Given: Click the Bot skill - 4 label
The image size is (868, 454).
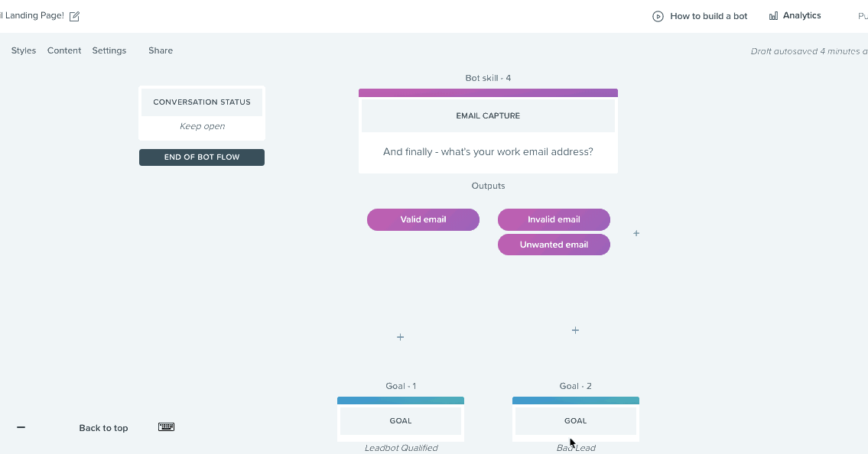Looking at the screenshot, I should [488, 78].
